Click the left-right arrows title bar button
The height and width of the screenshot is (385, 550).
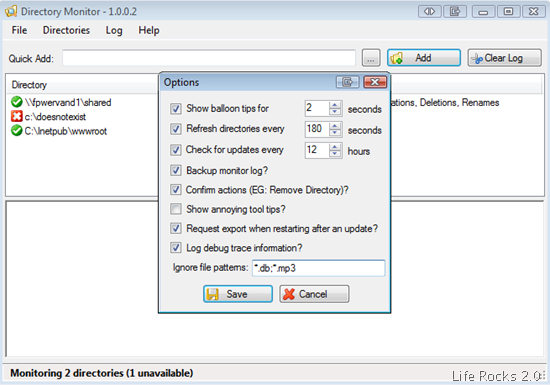(x=429, y=12)
